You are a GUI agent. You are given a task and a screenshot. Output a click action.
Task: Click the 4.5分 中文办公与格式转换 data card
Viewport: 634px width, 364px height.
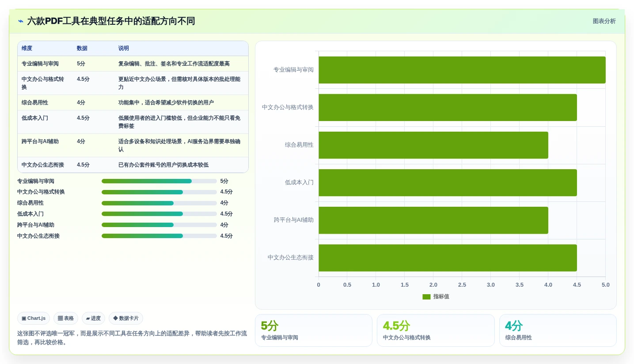pyautogui.click(x=436, y=330)
